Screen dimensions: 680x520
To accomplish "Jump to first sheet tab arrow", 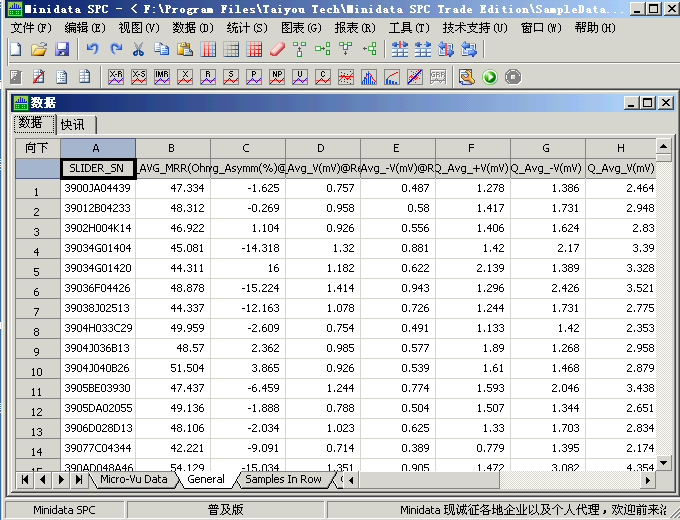I will pyautogui.click(x=25, y=479).
